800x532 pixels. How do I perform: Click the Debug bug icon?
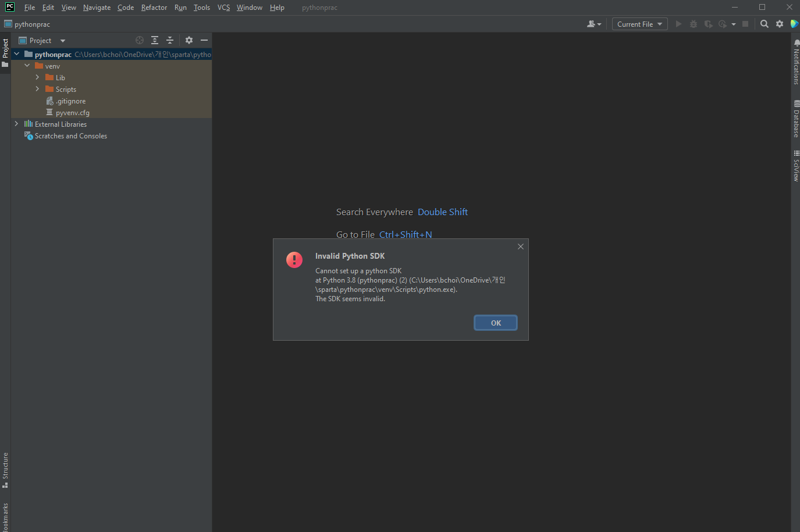pos(694,24)
